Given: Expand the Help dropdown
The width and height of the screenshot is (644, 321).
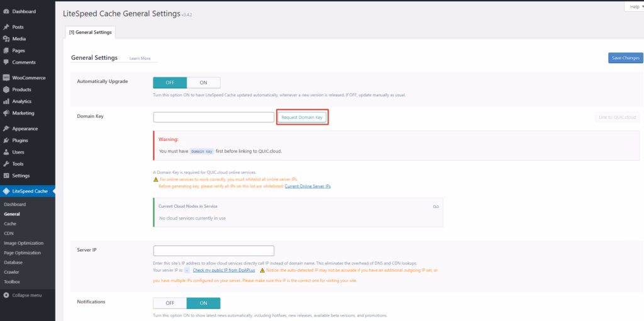Looking at the screenshot, I should 635,7.
